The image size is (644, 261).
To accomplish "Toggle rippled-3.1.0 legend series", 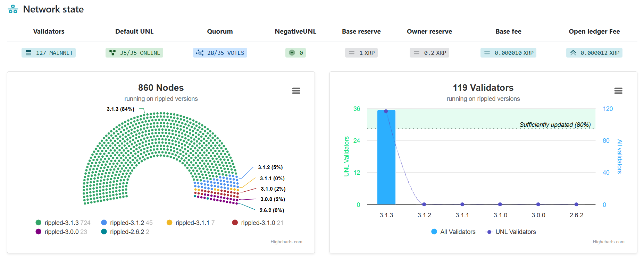I will [x=258, y=223].
